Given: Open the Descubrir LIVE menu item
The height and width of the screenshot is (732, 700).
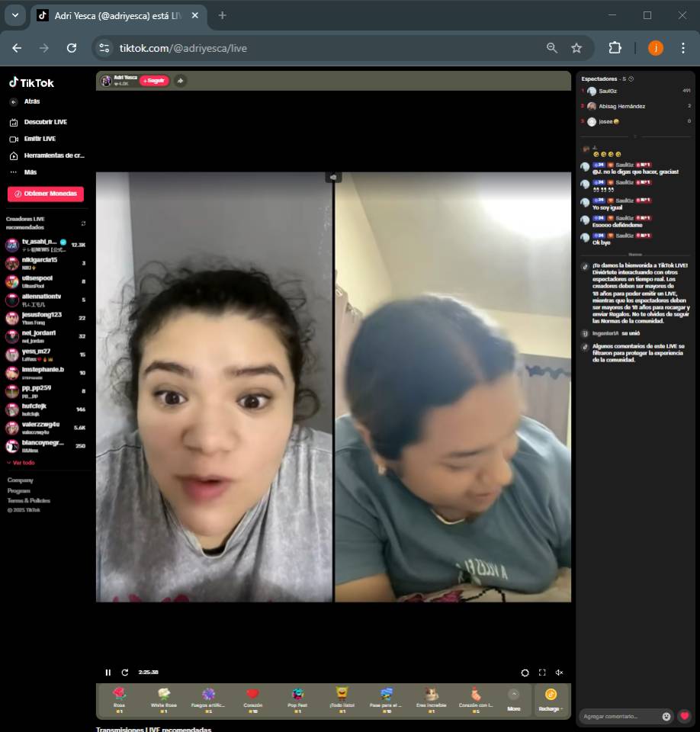Looking at the screenshot, I should (45, 122).
